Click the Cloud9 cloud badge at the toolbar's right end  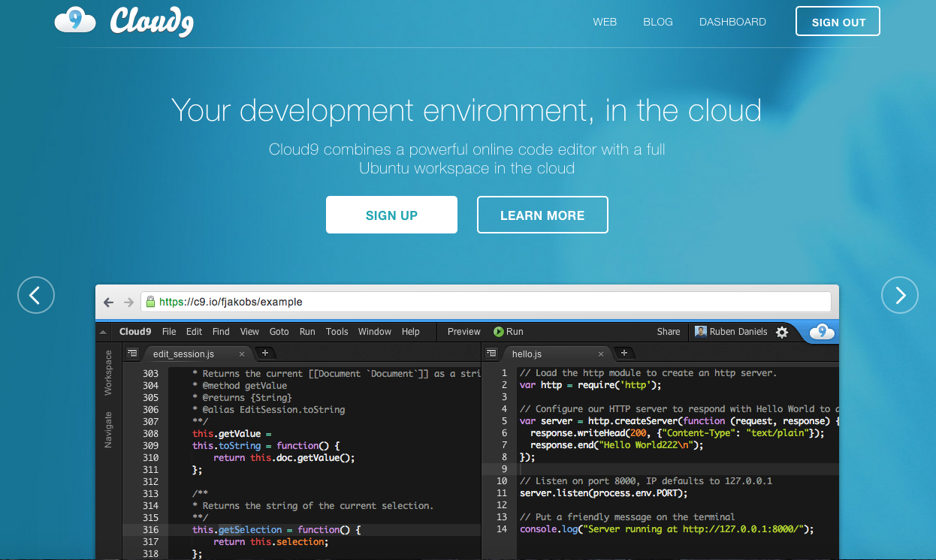pos(823,332)
